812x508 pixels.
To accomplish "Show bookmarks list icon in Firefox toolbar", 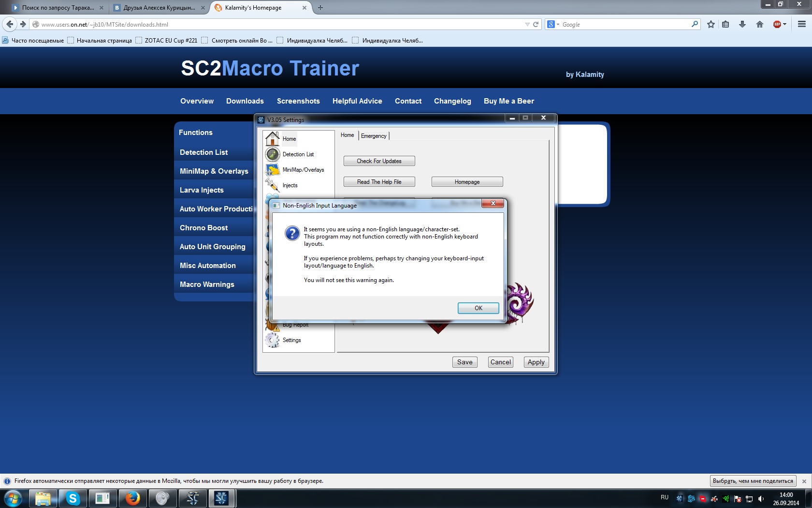I will click(725, 24).
